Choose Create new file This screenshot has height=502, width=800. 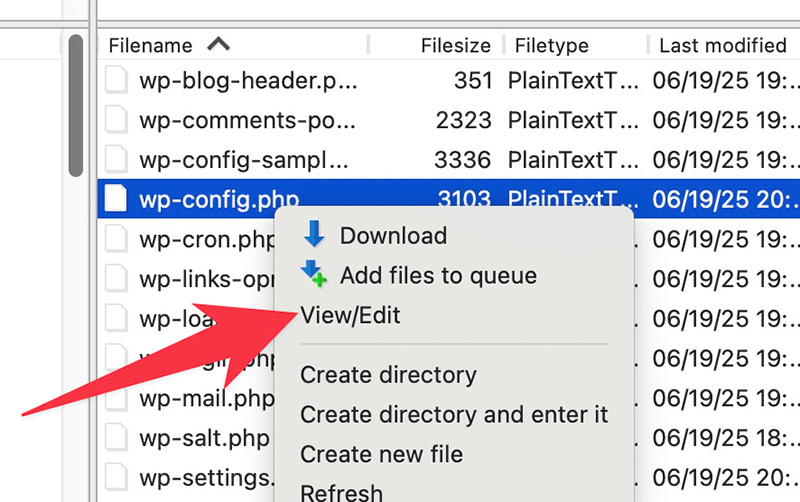382,454
